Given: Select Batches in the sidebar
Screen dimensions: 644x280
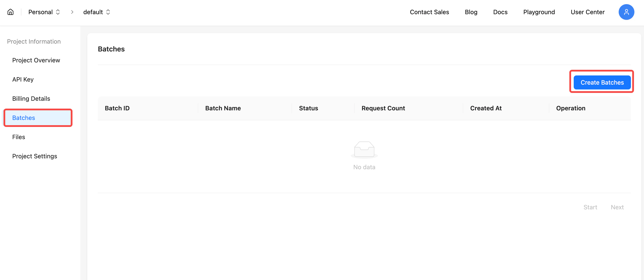Looking at the screenshot, I should click(24, 118).
